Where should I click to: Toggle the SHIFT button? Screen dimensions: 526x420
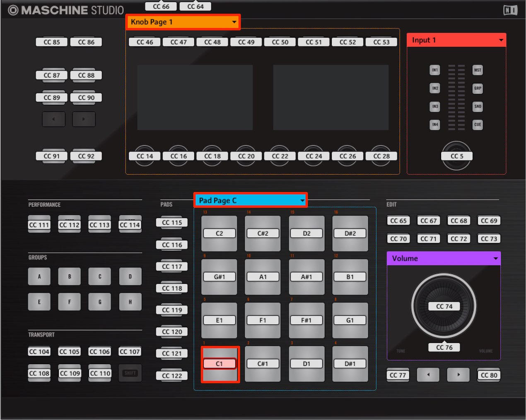click(x=130, y=373)
